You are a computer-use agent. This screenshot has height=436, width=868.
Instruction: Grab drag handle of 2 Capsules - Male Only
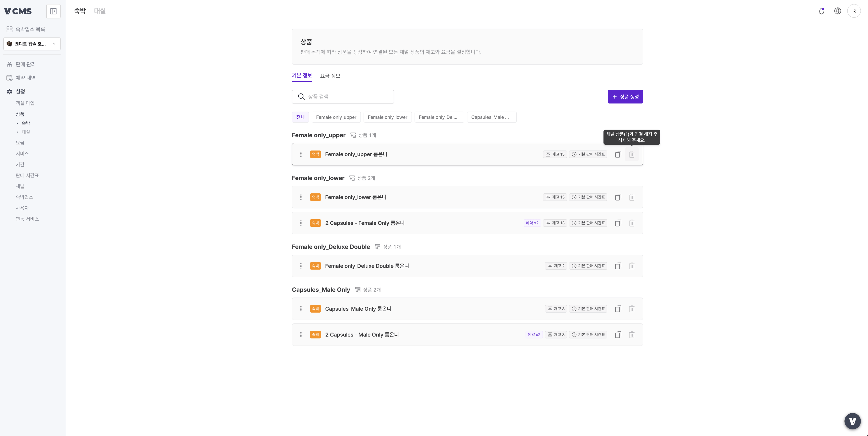(x=301, y=335)
